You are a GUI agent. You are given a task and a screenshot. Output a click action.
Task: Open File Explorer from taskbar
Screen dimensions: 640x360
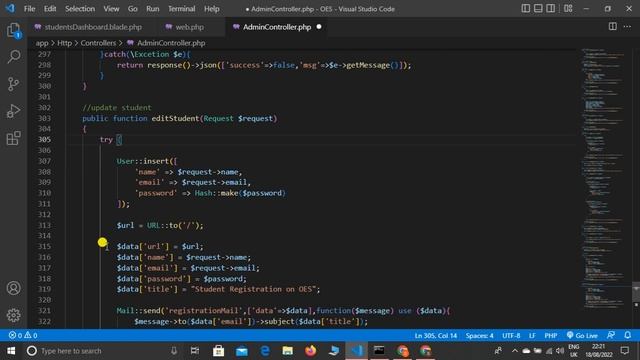pyautogui.click(x=288, y=351)
